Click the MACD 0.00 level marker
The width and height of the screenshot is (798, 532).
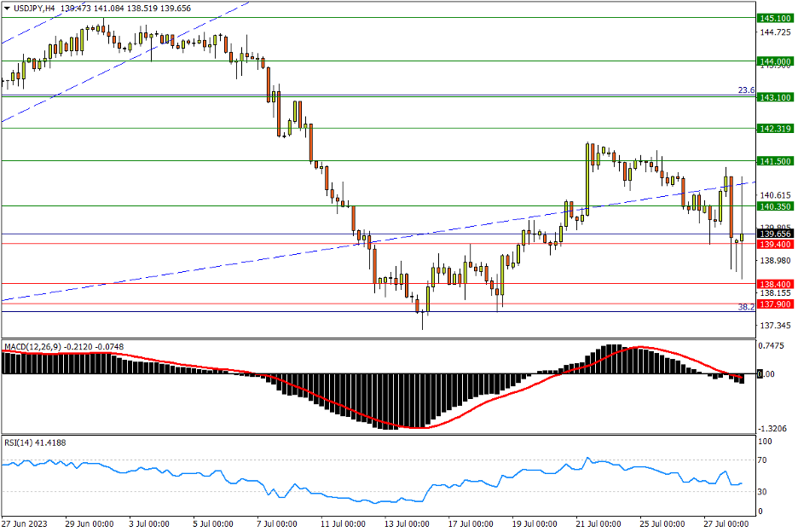pos(766,374)
